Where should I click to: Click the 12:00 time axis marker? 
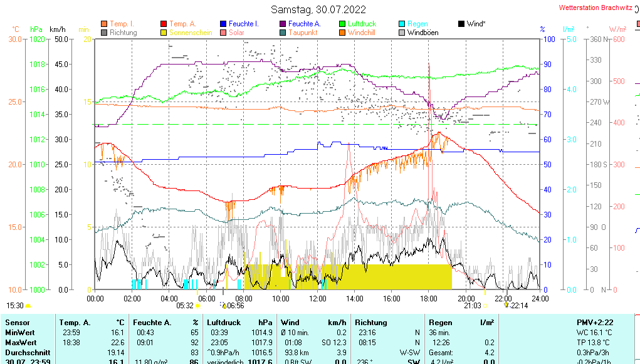pos(318,298)
